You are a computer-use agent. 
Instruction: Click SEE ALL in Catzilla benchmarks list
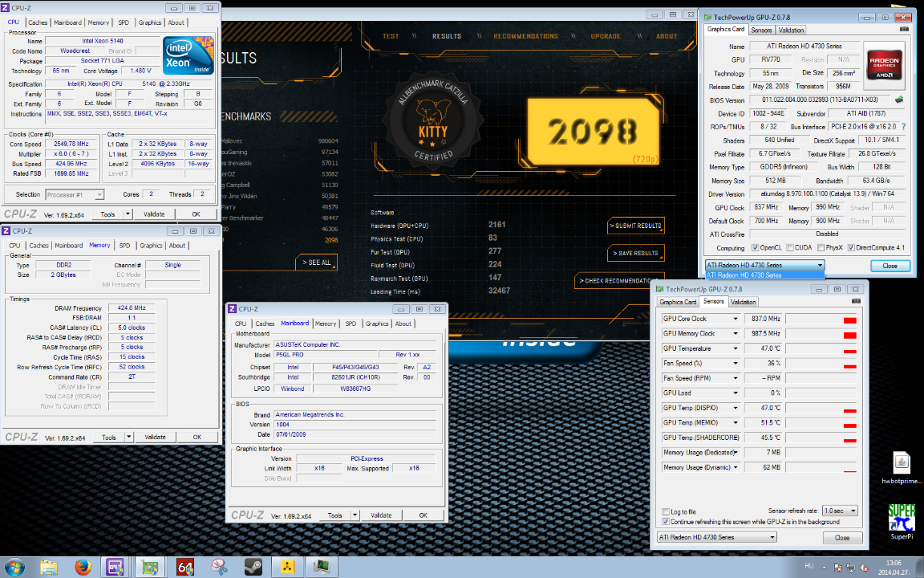point(317,263)
